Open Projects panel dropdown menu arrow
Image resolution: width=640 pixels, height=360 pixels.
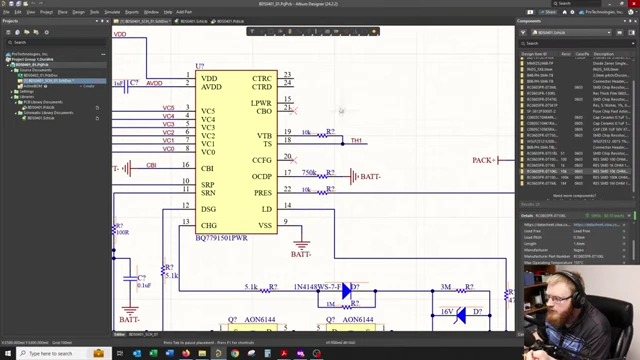tap(97, 21)
